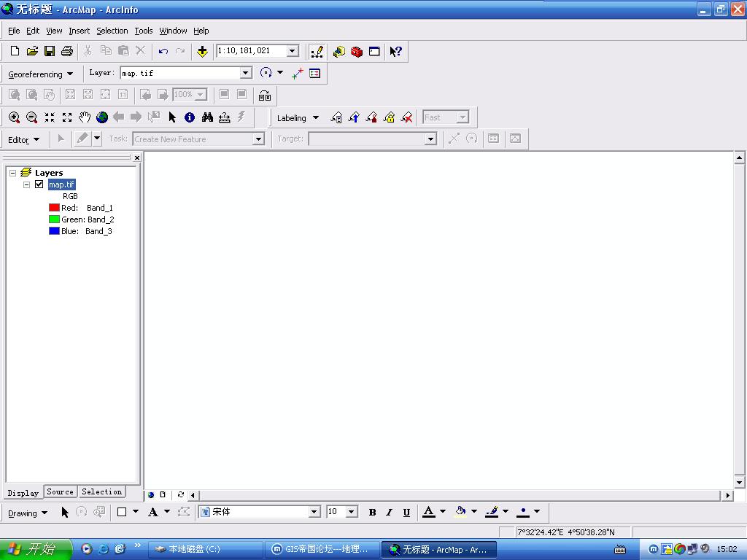Switch to the Display tab
The width and height of the screenshot is (747, 560).
click(23, 493)
